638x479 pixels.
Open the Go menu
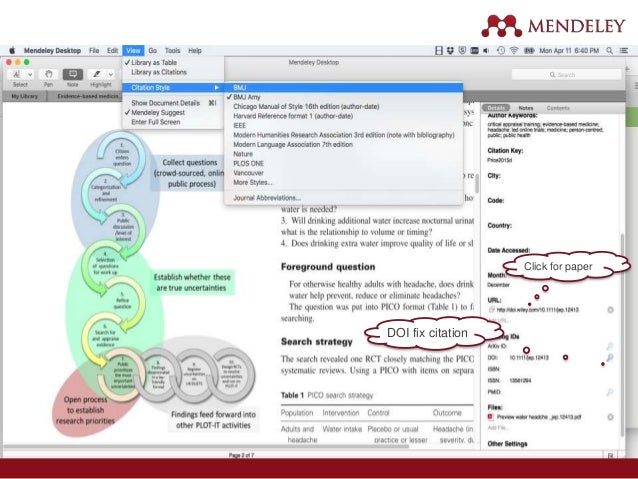tap(153, 50)
